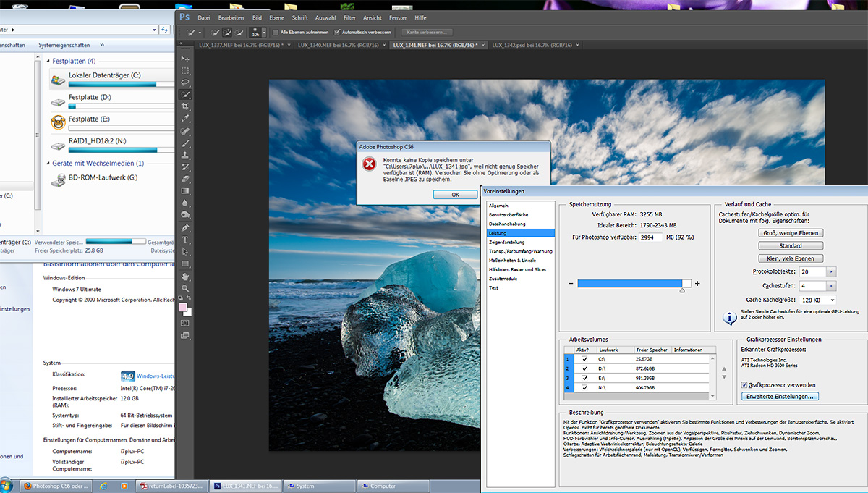Screen dimensions: 868x493
Task: Click OK in the error dialog
Action: point(455,195)
